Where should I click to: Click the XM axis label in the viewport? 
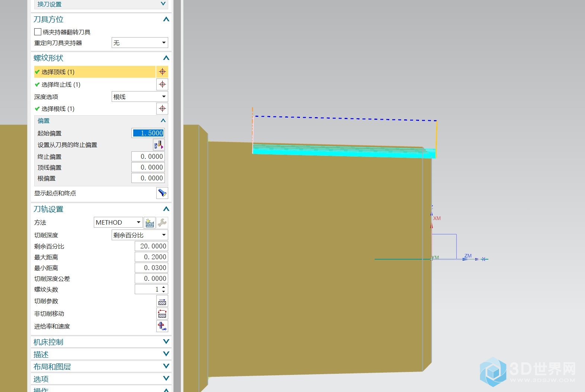(437, 218)
